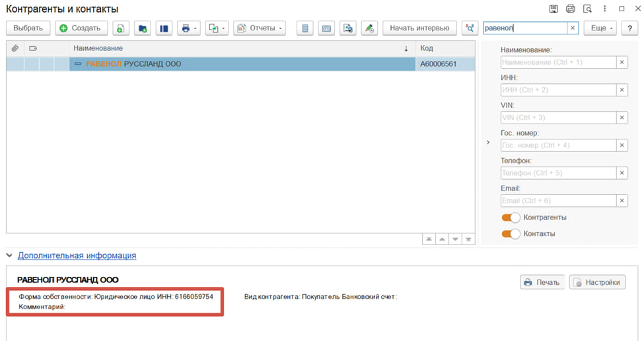The width and height of the screenshot is (644, 341).
Task: Open the help question mark button
Action: click(630, 28)
